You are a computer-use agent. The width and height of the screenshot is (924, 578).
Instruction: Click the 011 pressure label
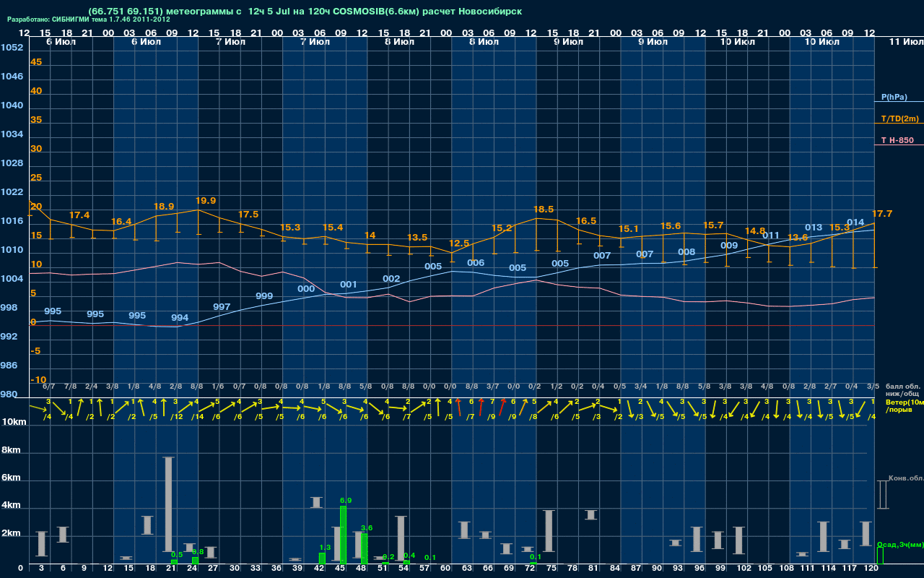pyautogui.click(x=771, y=235)
